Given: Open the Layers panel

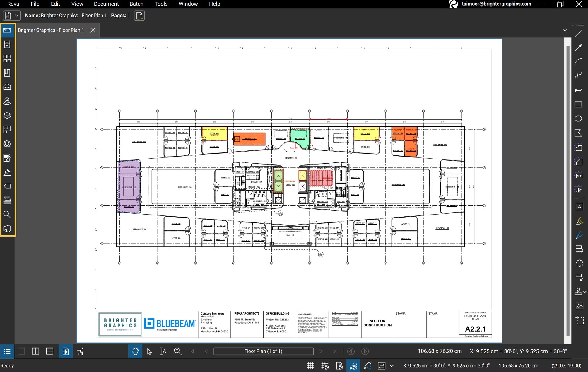Looking at the screenshot, I should pyautogui.click(x=7, y=115).
